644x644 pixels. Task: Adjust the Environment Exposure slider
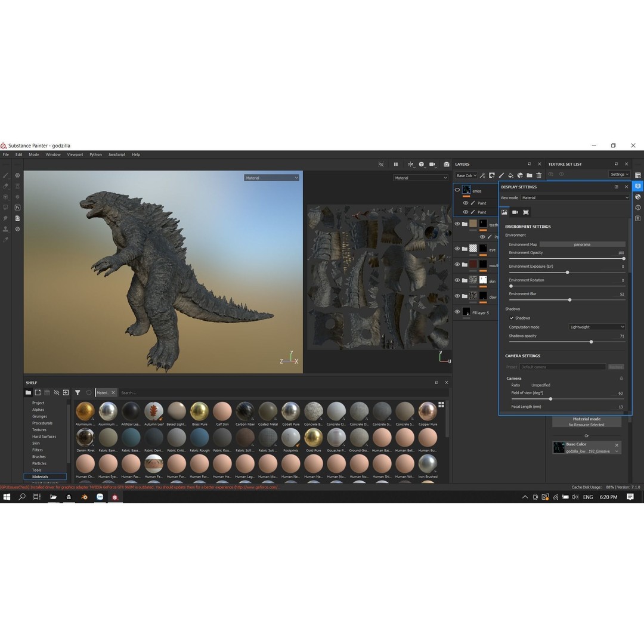[x=567, y=273]
